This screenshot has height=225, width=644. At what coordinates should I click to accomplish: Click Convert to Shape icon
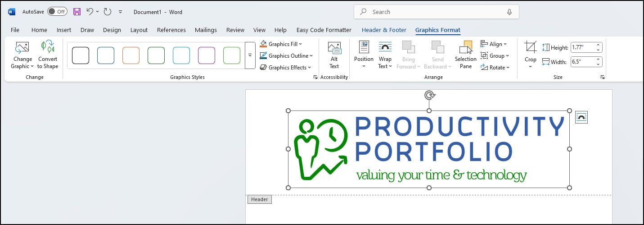click(48, 47)
